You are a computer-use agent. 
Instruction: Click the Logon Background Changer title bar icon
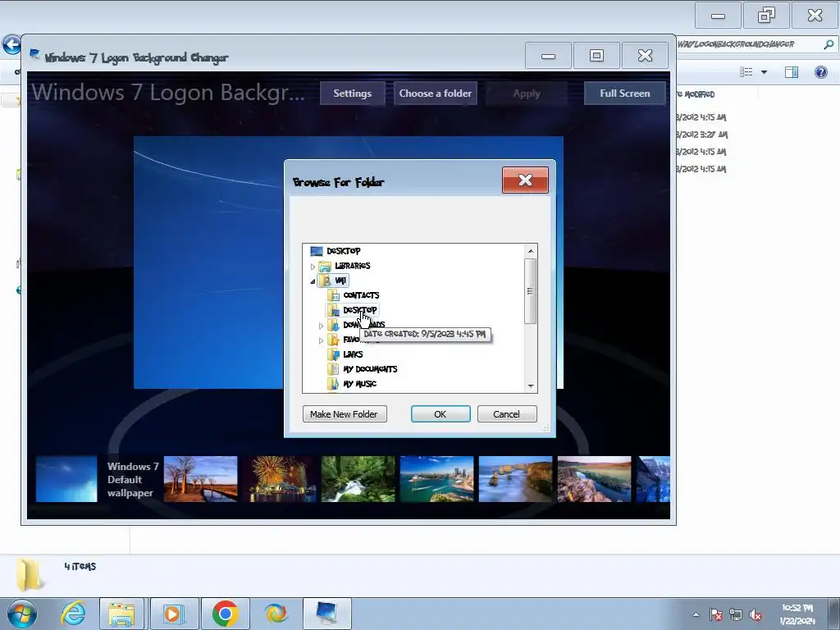click(34, 55)
